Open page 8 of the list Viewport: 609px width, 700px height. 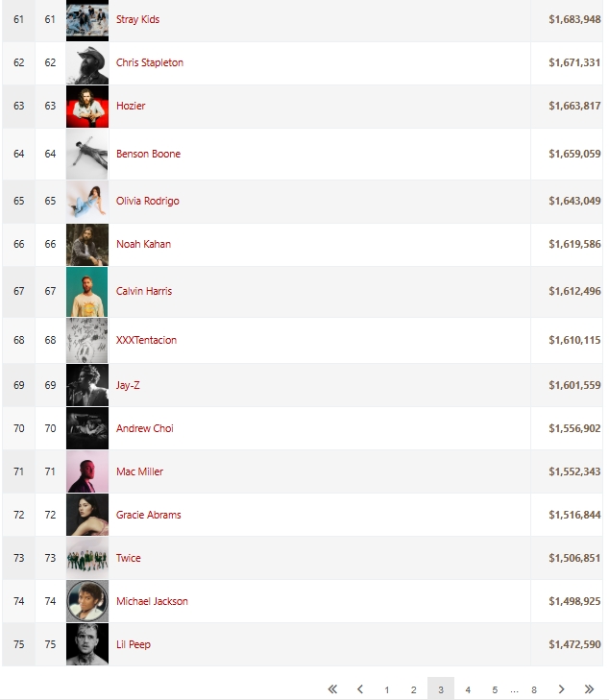534,689
